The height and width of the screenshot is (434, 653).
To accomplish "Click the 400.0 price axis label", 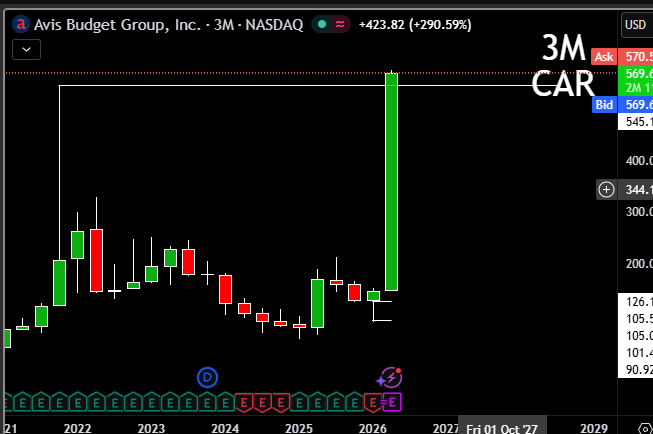I will pyautogui.click(x=638, y=160).
